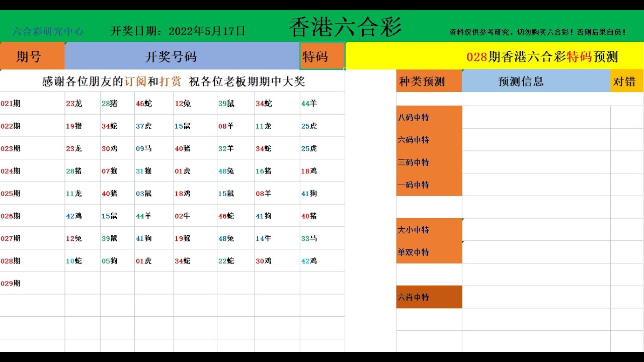Click the 香港六合彩 title

pyautogui.click(x=345, y=27)
